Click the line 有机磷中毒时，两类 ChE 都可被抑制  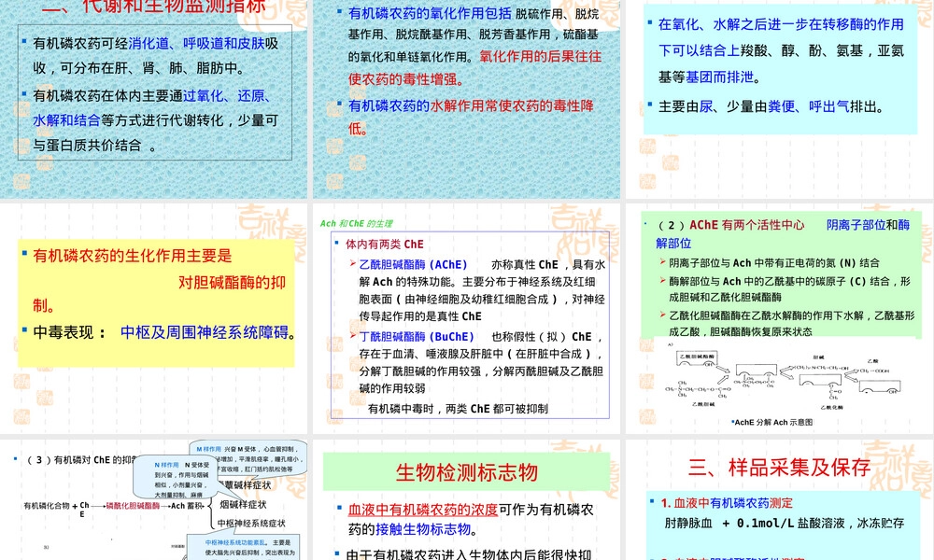coord(458,409)
